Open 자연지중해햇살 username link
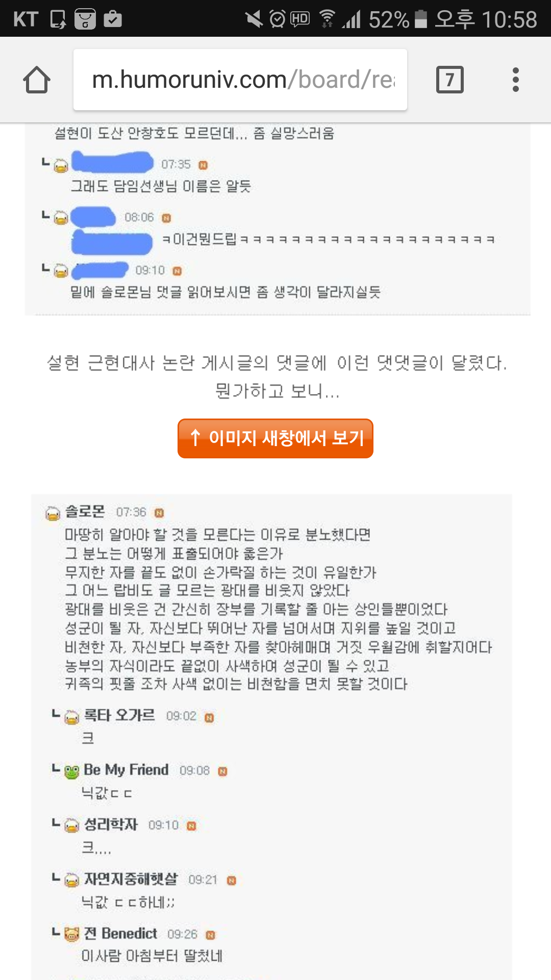The height and width of the screenshot is (980, 551). (x=131, y=879)
